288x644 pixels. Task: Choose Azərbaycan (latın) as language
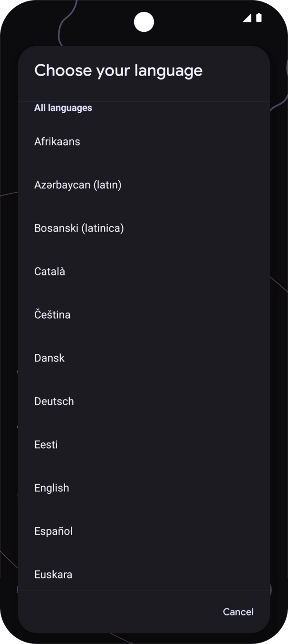click(78, 185)
